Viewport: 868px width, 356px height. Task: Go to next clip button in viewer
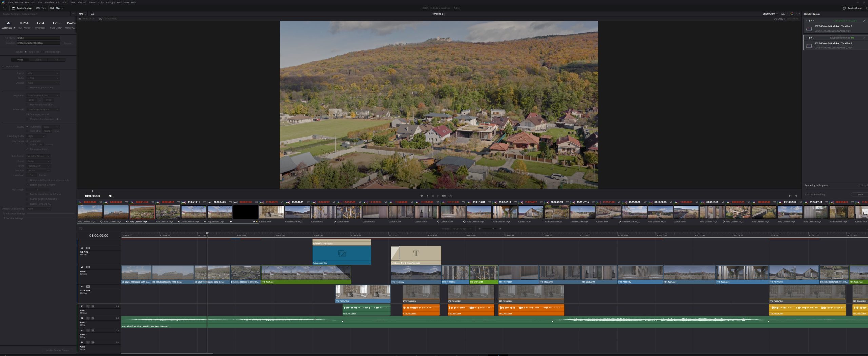click(x=790, y=196)
